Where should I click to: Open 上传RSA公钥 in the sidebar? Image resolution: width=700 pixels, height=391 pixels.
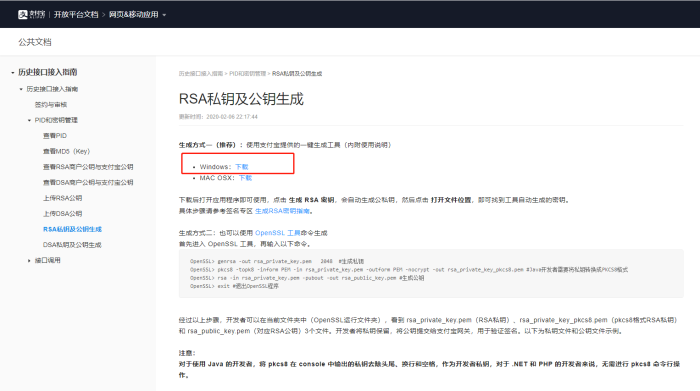(x=62, y=198)
